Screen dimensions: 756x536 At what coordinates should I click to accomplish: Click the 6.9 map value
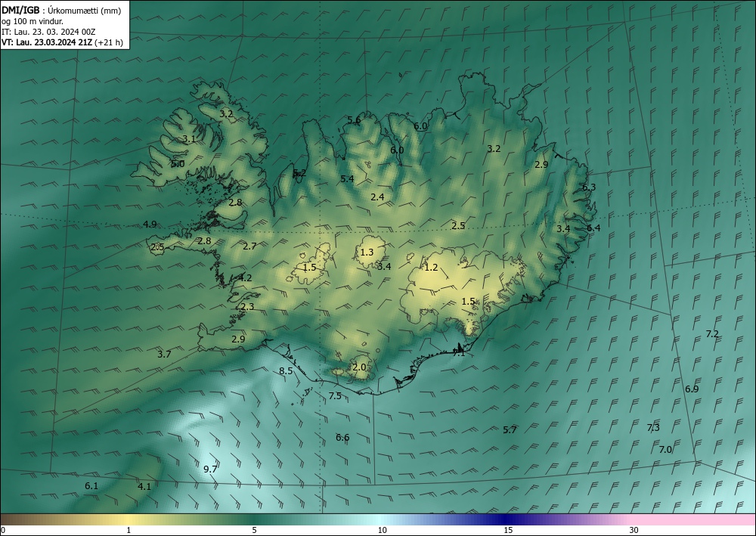coord(692,389)
